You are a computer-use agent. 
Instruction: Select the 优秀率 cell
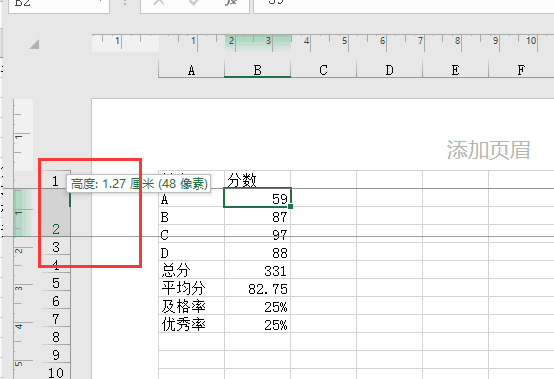[191, 324]
